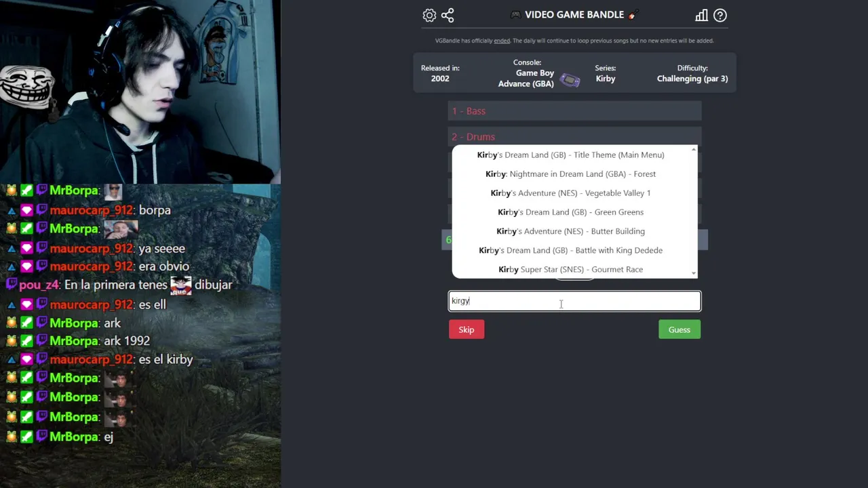
Task: Click the 'borpa' chat message
Action: (x=155, y=210)
